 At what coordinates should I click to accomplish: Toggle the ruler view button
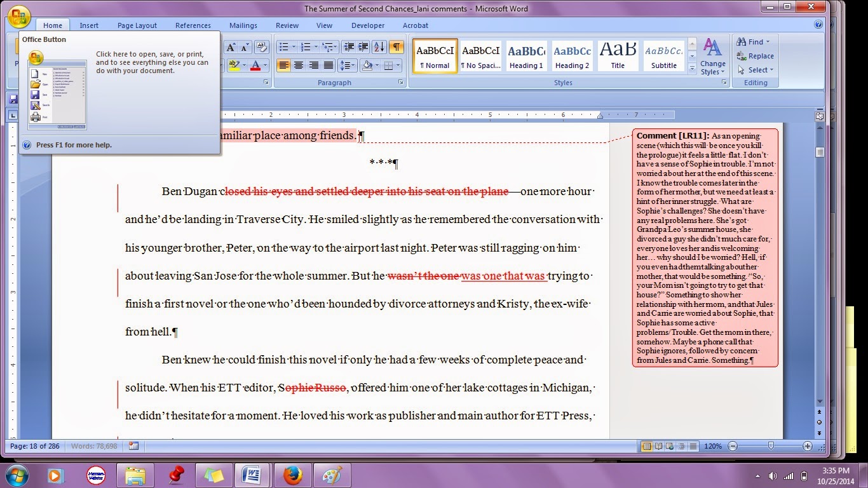[x=820, y=116]
